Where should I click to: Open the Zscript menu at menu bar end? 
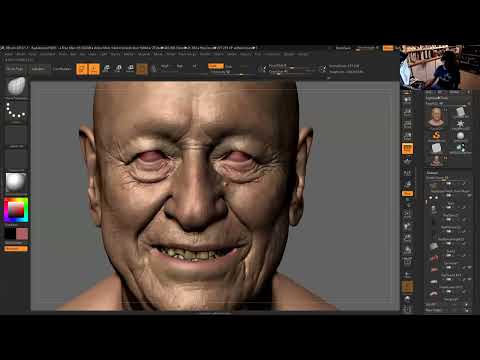coord(303,54)
